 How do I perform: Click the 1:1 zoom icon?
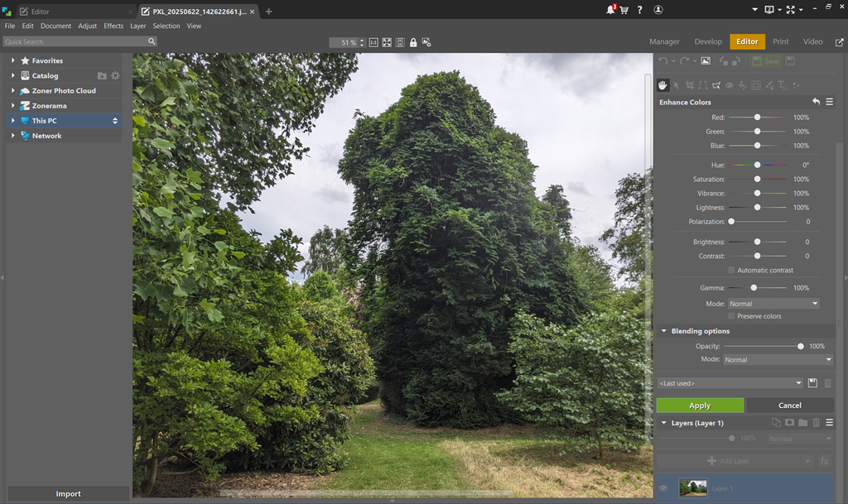point(374,42)
